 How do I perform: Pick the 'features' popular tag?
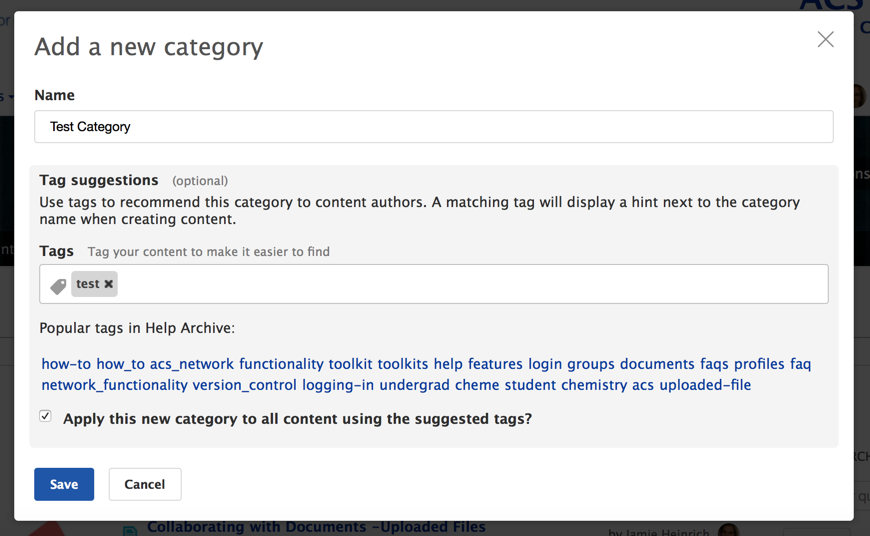[495, 364]
